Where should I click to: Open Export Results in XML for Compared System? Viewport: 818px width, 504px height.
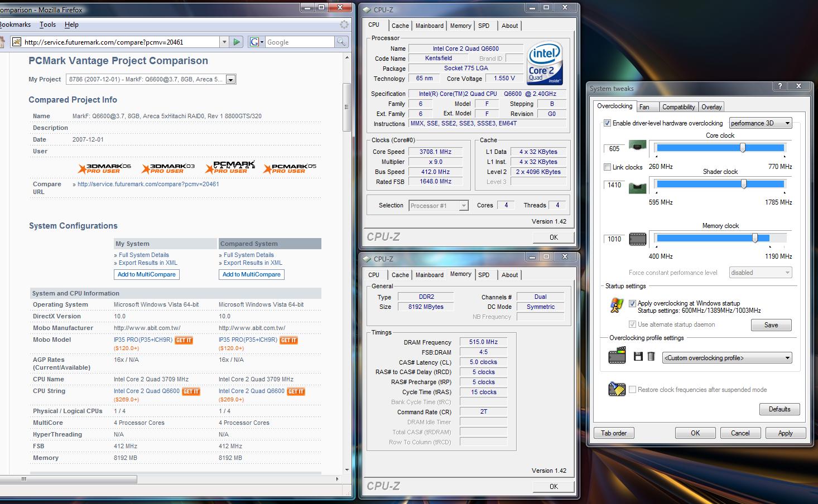coord(253,263)
